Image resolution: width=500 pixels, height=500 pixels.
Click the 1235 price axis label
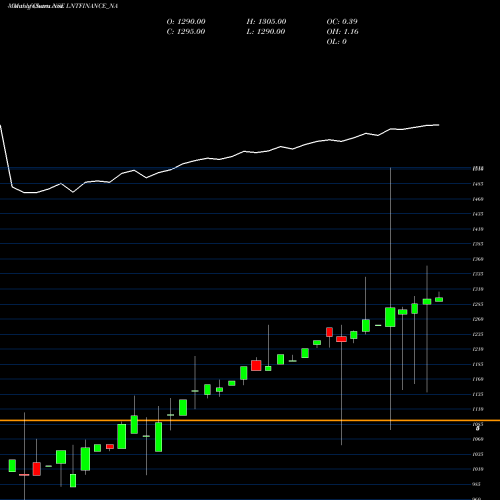[x=478, y=334]
